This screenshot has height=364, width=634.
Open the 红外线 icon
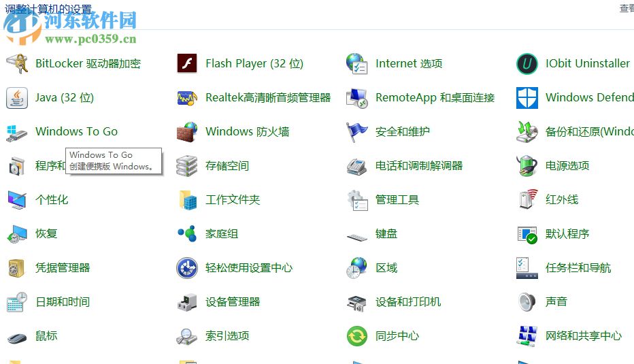pyautogui.click(x=528, y=199)
